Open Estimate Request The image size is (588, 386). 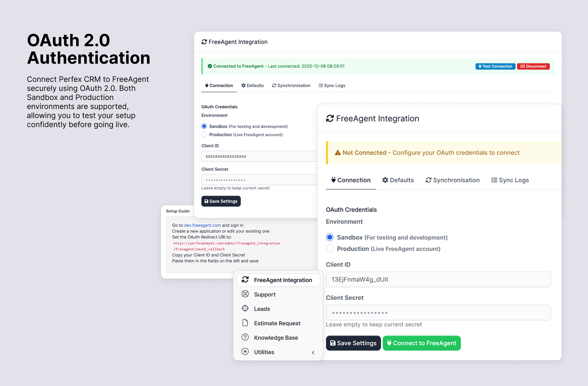click(x=277, y=323)
